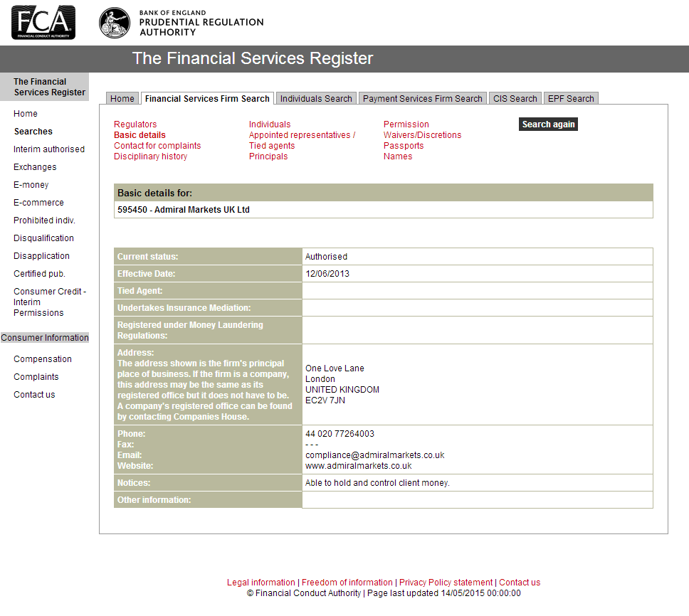Click the address line One Love Lane
689x616 pixels.
pos(335,368)
